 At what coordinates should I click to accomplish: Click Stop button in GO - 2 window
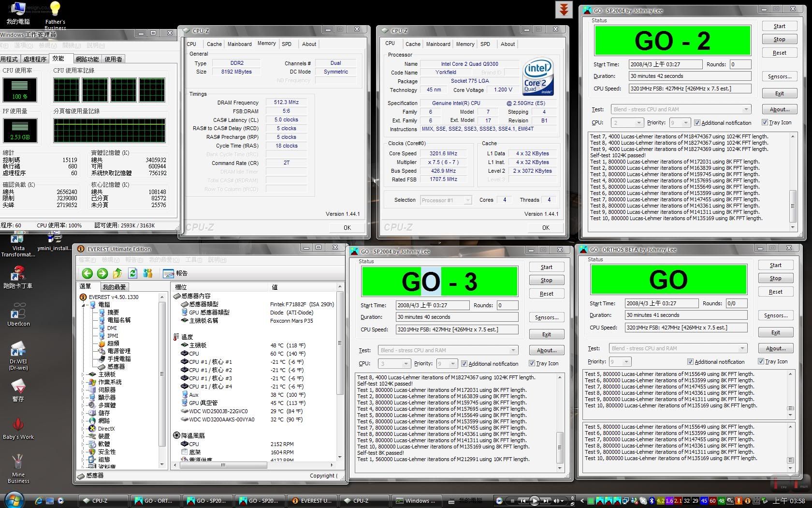(x=779, y=39)
